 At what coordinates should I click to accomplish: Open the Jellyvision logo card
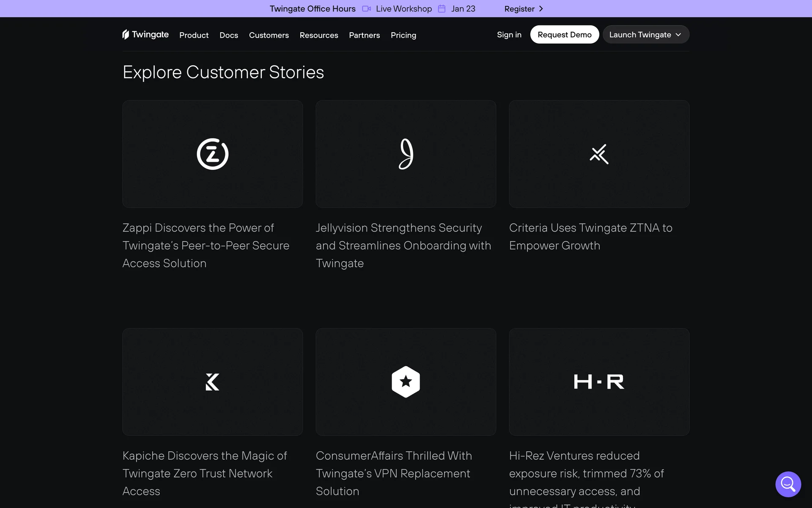tap(406, 154)
